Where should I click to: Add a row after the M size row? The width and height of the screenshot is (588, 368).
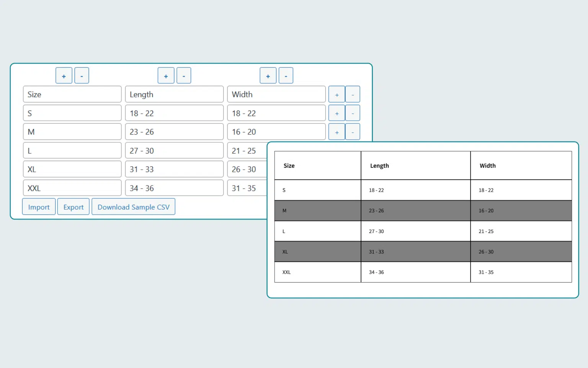tap(336, 132)
